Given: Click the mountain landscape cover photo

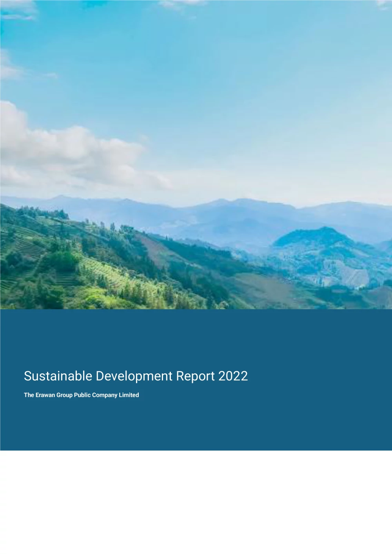Looking at the screenshot, I should (x=196, y=154).
